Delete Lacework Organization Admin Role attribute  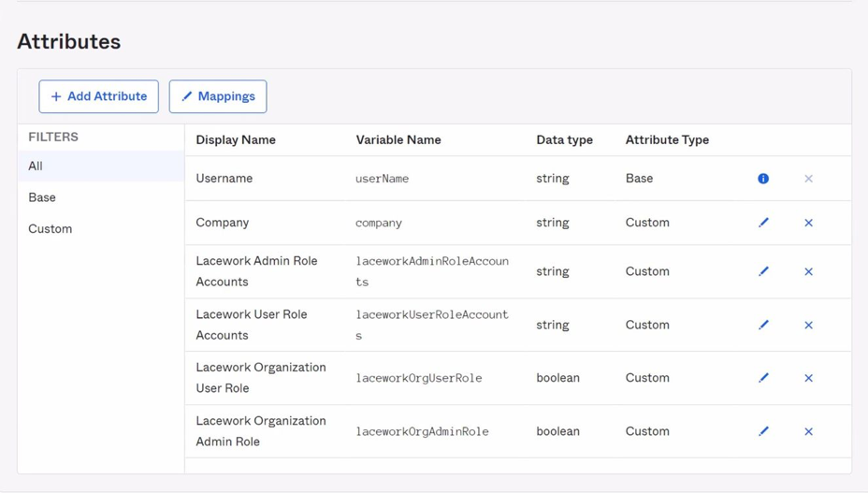(x=808, y=431)
